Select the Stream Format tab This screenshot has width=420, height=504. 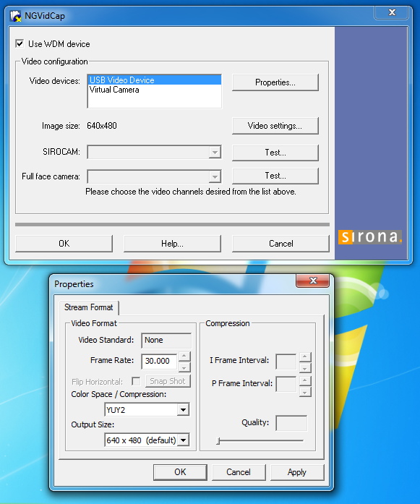click(x=89, y=307)
